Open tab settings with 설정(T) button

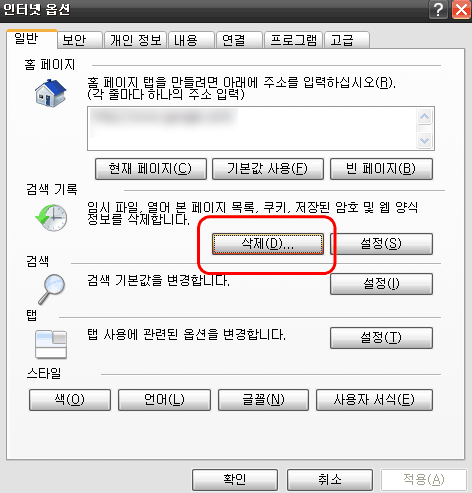381,338
